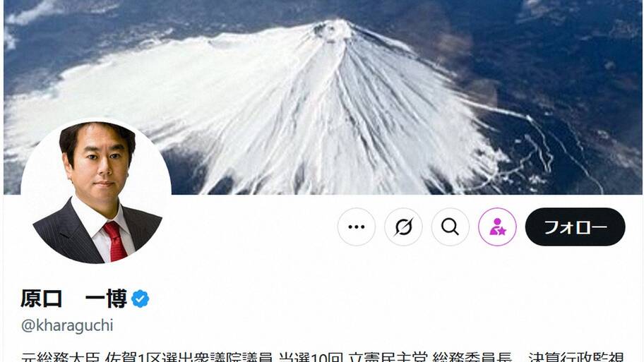Click 決算行政監視 at the bio's end
Screen dimensions: 644x362
click(576, 357)
